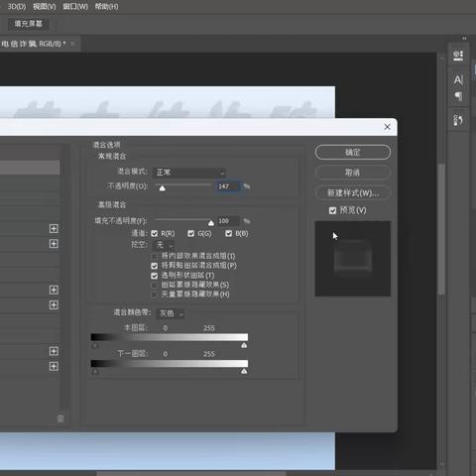Click the 填充不透明度 slider handle
Image resolution: width=476 pixels, height=476 pixels.
click(211, 223)
